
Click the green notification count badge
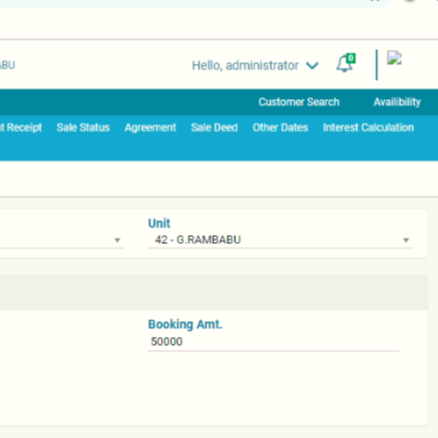pyautogui.click(x=351, y=58)
